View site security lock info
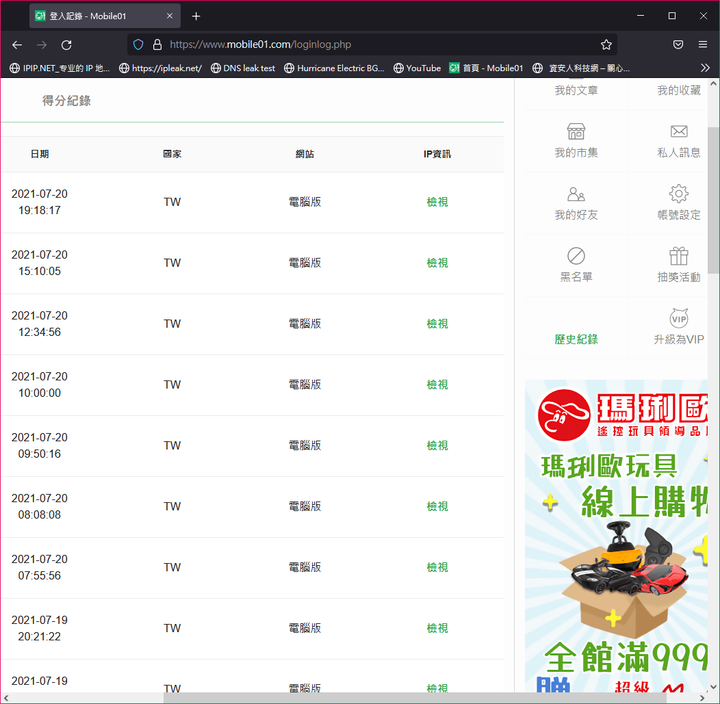The image size is (720, 704). point(157,45)
